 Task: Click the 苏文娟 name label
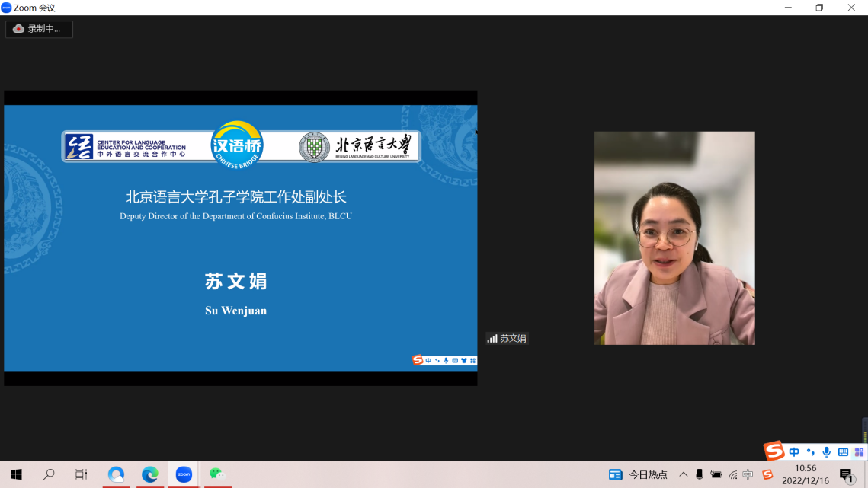click(508, 338)
